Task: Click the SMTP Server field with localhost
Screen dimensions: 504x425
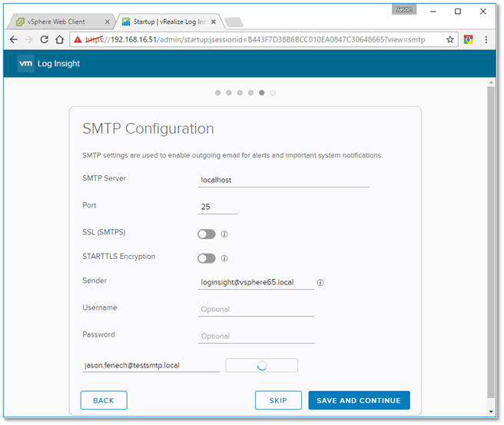Action: pyautogui.click(x=283, y=180)
